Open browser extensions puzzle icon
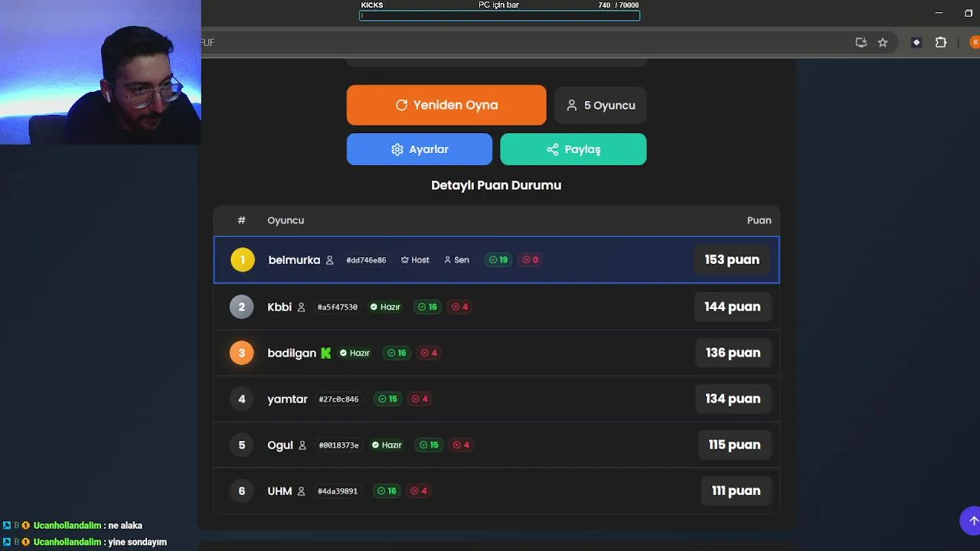 (x=941, y=43)
